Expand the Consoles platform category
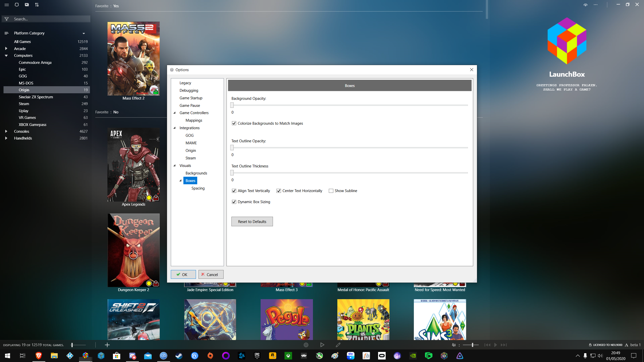The image size is (644, 362). 6,131
